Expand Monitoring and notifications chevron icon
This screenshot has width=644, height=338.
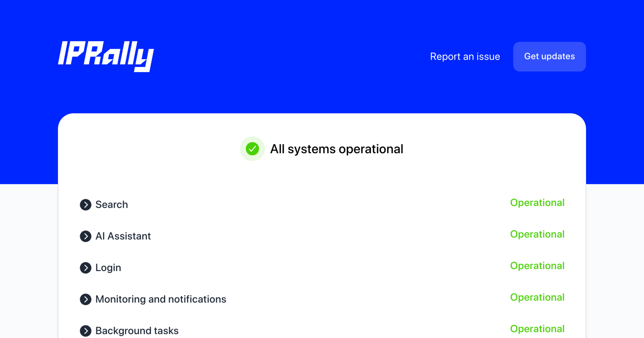pos(86,299)
